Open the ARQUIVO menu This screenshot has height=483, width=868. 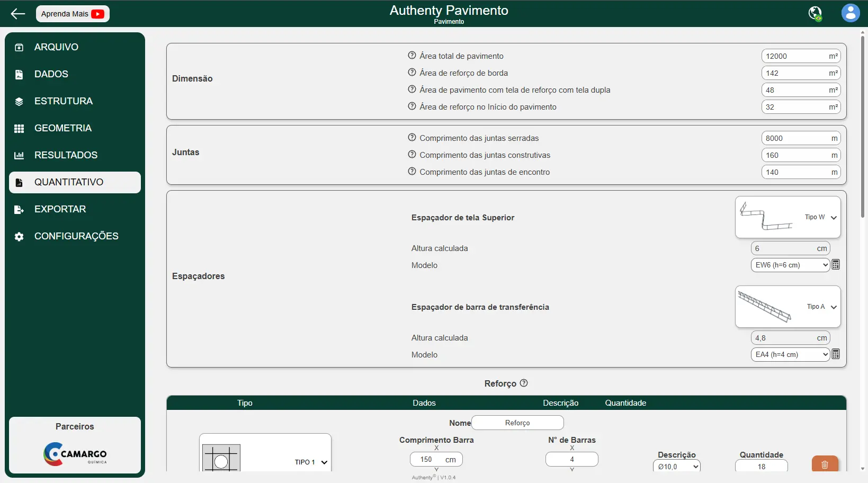(x=75, y=47)
